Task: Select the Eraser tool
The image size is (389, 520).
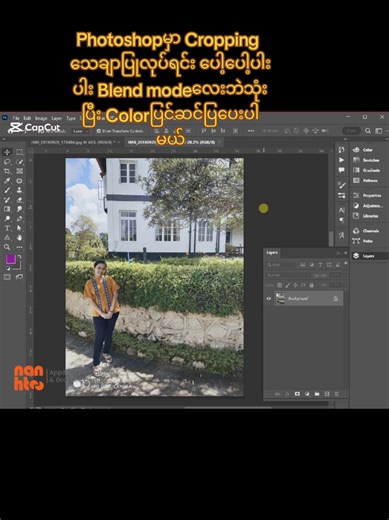Action: pyautogui.click(x=19, y=200)
